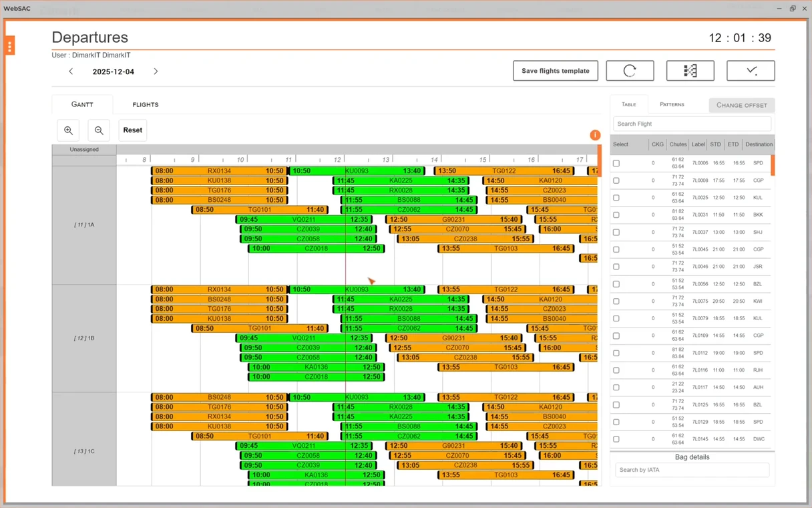This screenshot has width=812, height=508.
Task: Focus the Search Flight input field
Action: pos(692,124)
